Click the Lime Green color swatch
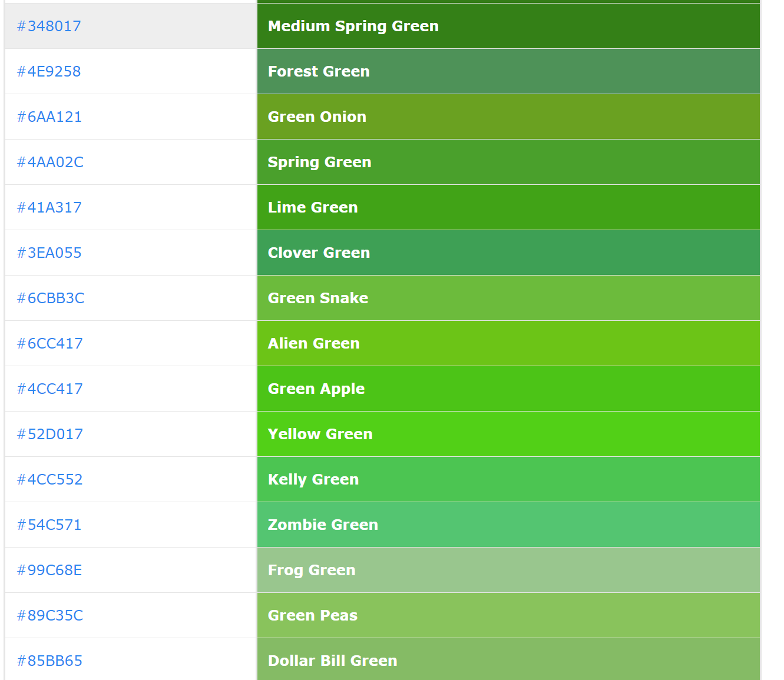 (508, 207)
